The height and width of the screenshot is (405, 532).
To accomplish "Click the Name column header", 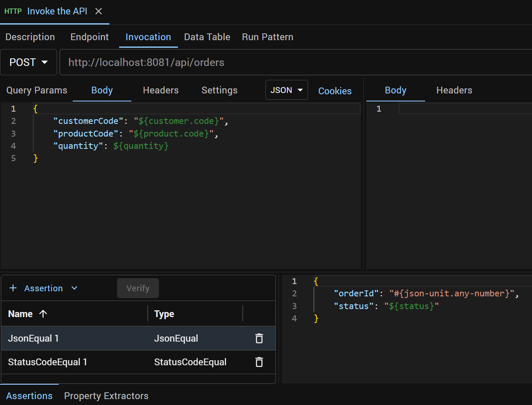I will click(20, 314).
